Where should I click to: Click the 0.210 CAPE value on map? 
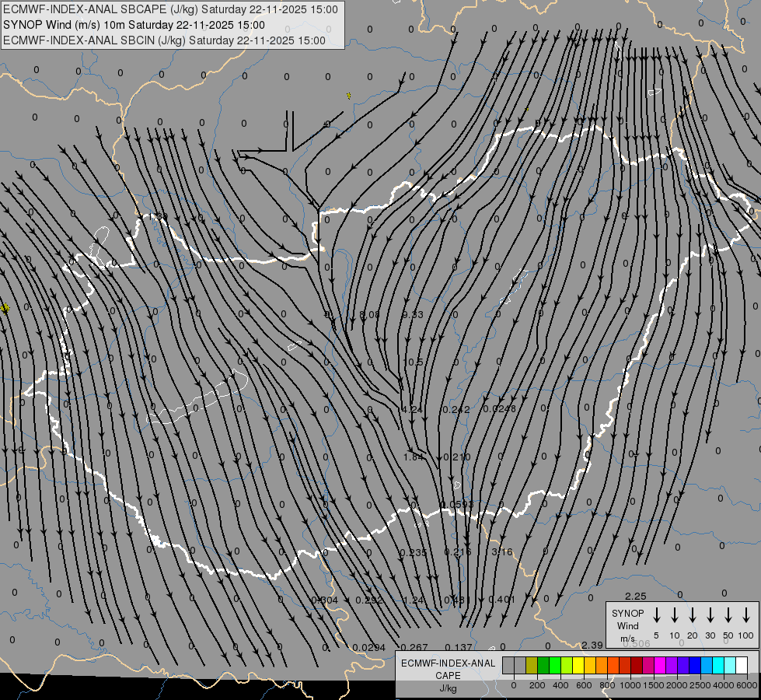(457, 457)
